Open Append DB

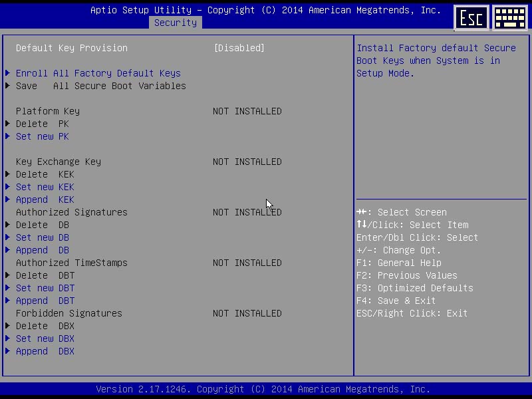[x=43, y=250]
